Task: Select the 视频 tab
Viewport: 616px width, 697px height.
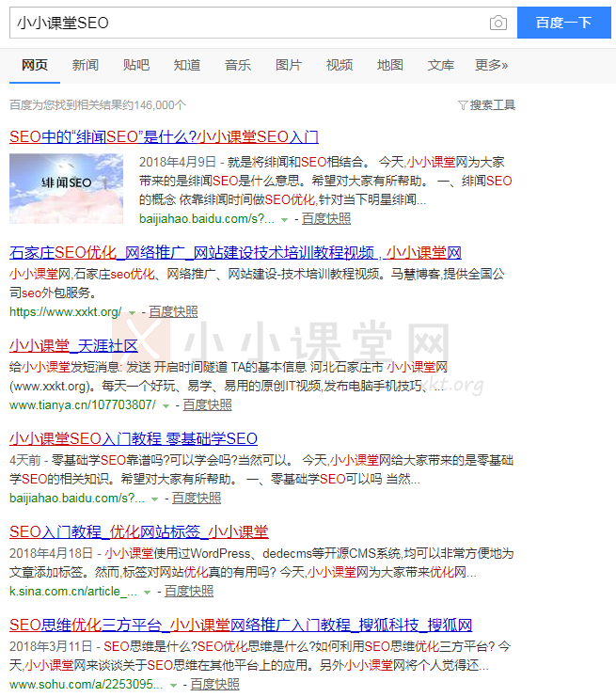Action: (340, 65)
